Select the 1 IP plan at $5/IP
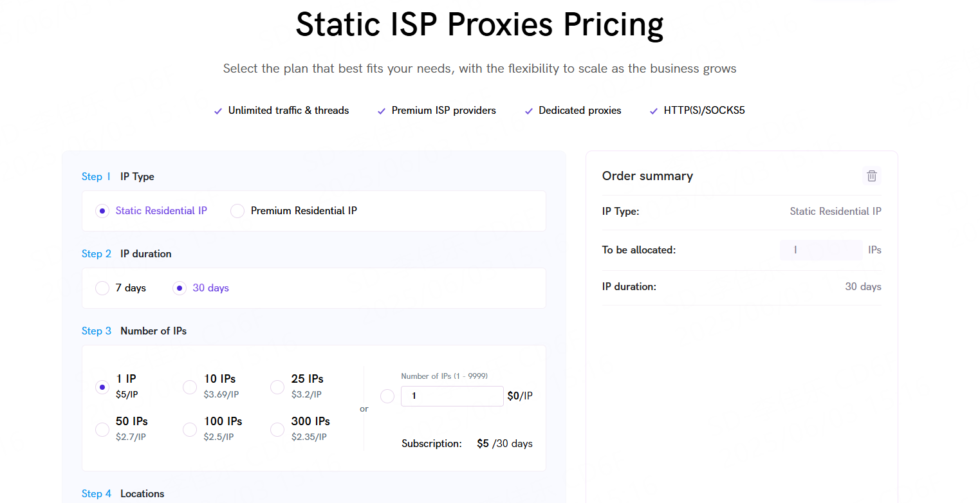This screenshot has width=980, height=503. click(x=102, y=387)
